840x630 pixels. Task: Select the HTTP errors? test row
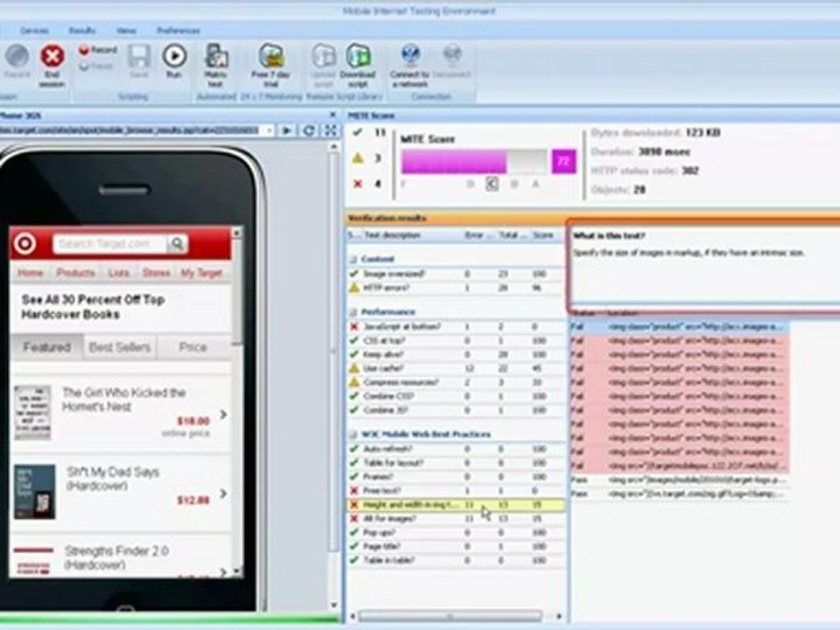pyautogui.click(x=455, y=288)
